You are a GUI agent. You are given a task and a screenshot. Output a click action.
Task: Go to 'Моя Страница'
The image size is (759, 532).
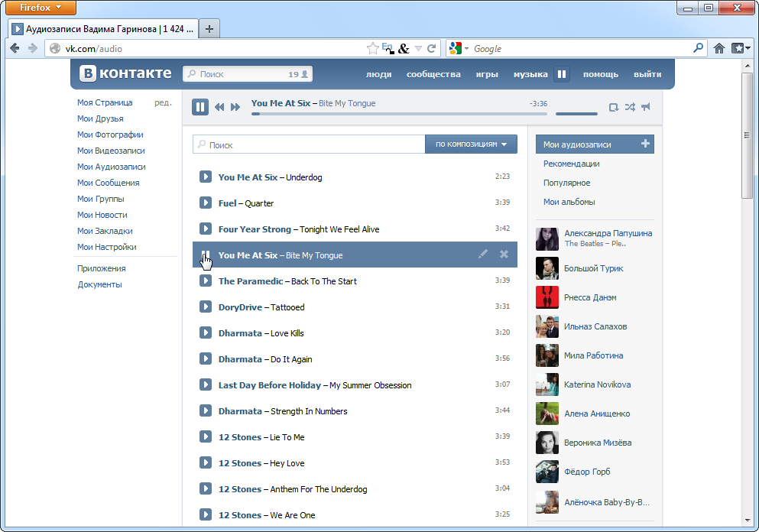point(105,102)
